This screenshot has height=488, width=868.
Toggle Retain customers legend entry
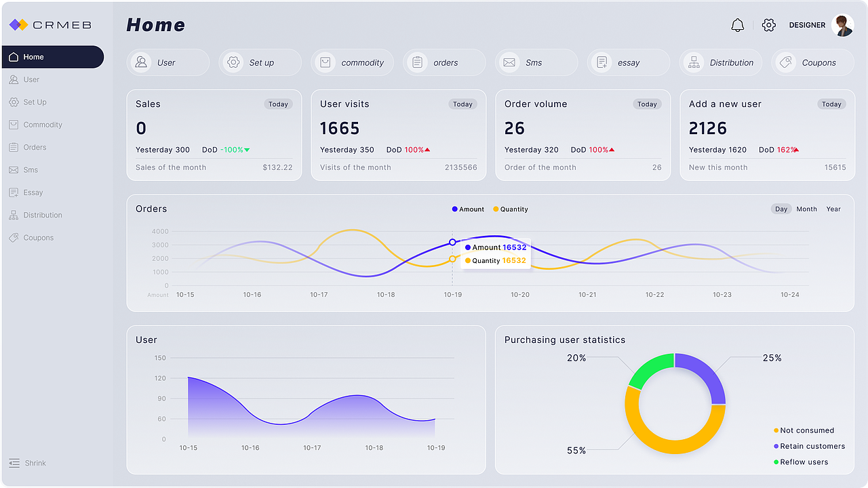pyautogui.click(x=809, y=446)
